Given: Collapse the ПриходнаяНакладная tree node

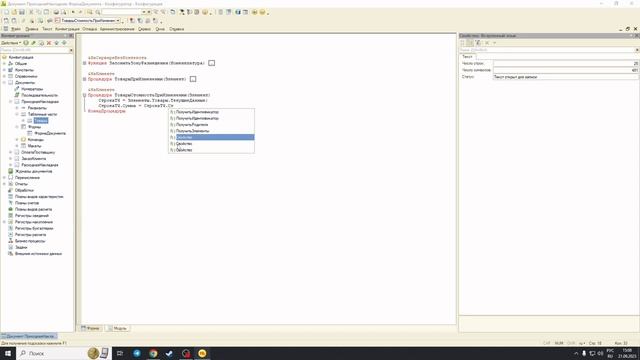Looking at the screenshot, I should point(11,101).
